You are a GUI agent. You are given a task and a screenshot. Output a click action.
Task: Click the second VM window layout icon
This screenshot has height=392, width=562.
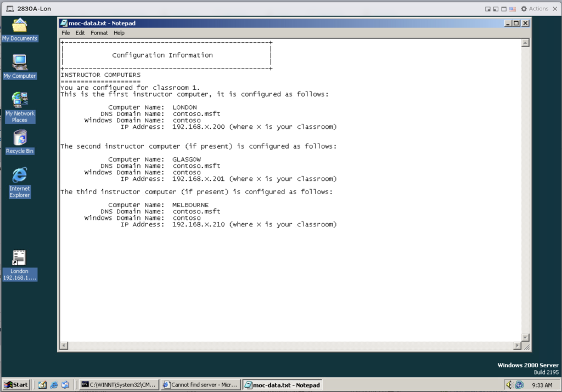coord(496,9)
